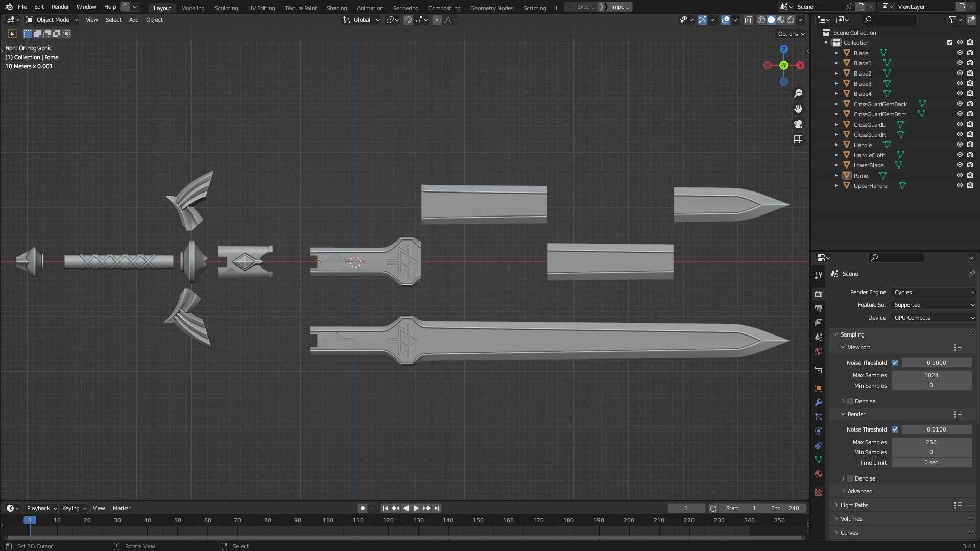Uncheck Viewport Noise Threshold checkbox
This screenshot has height=551, width=980.
pos(895,363)
